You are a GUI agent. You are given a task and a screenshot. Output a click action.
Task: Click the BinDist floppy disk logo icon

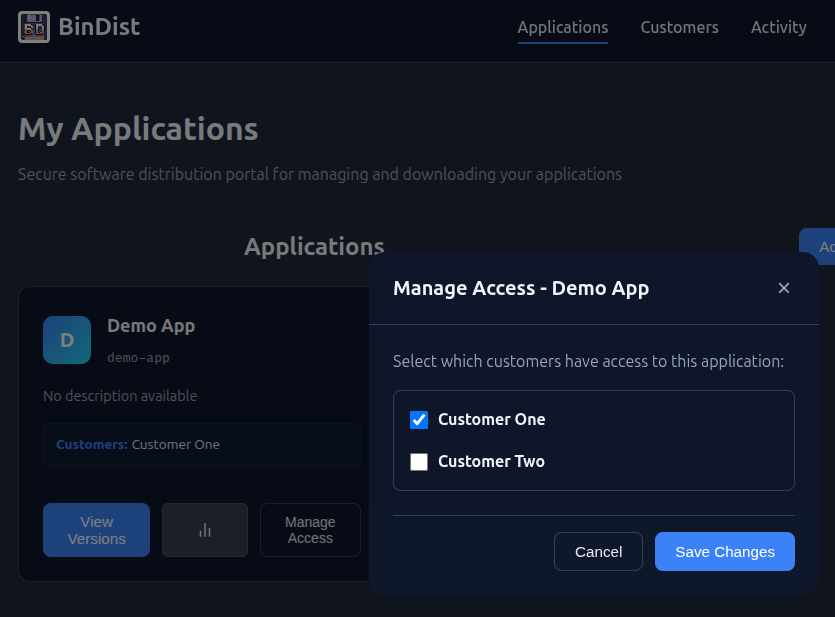[34, 27]
